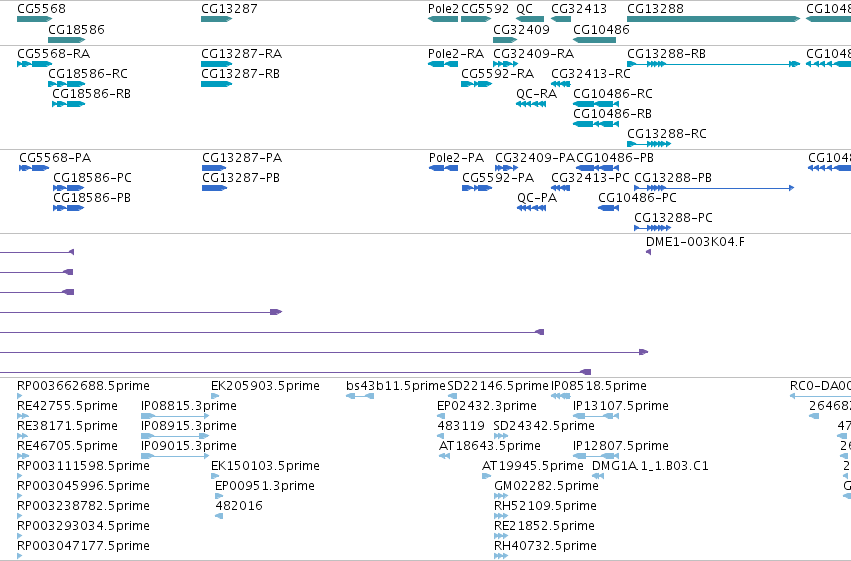
Task: Open EST RE38171.5prime
Action: [67, 426]
